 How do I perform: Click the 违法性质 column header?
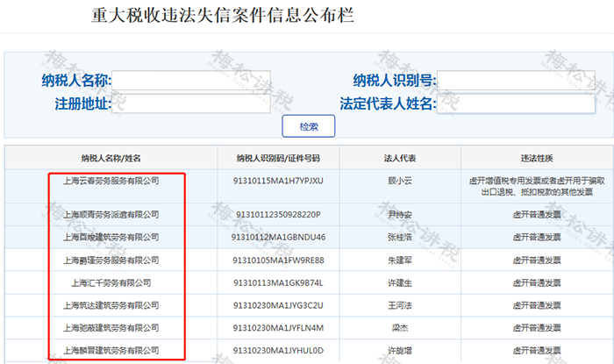[537, 158]
